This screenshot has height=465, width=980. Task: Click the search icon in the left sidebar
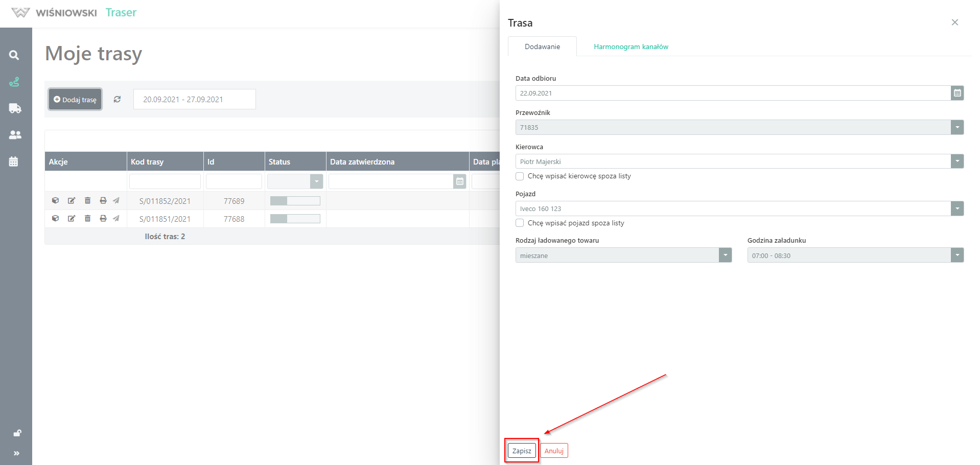point(14,55)
